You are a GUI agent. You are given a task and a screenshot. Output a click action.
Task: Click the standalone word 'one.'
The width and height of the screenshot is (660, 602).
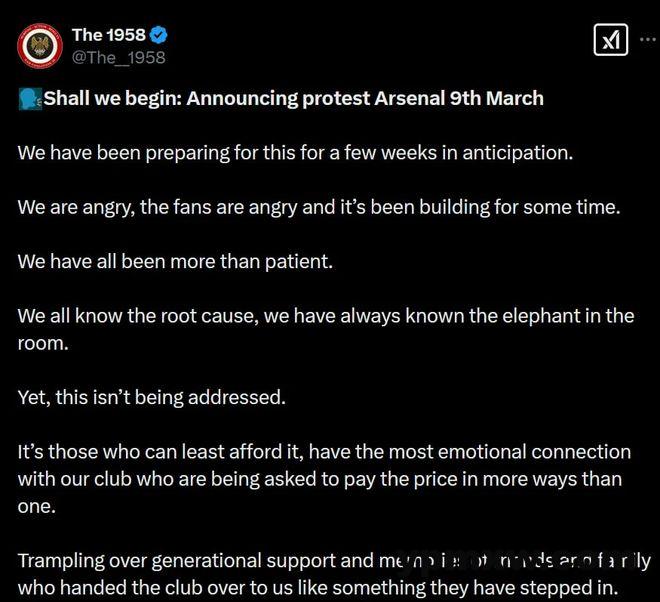(37, 506)
